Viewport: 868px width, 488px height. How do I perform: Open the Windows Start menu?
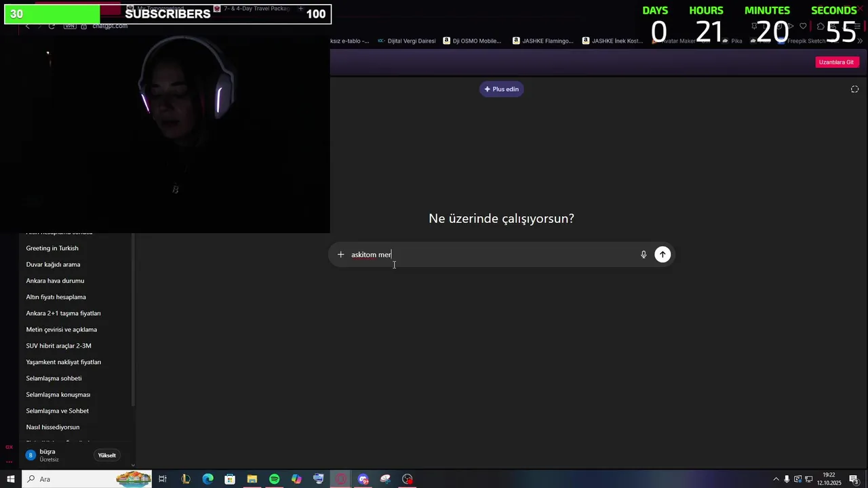click(10, 479)
